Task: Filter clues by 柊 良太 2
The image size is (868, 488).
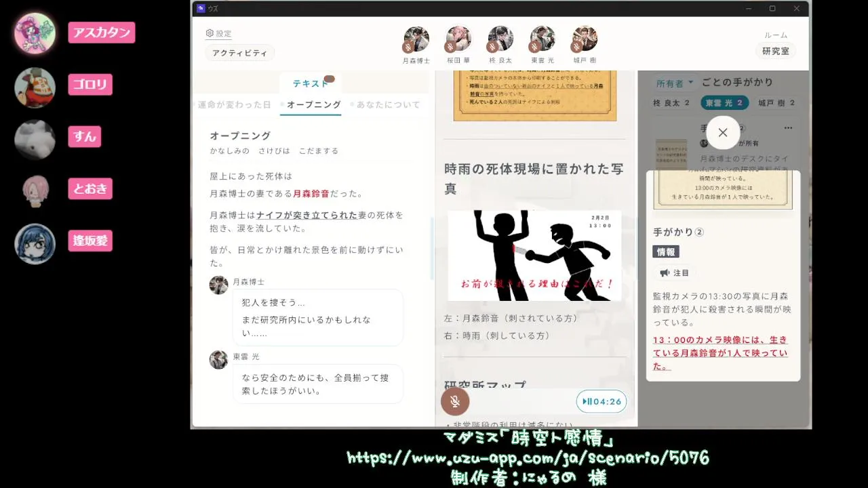Action: (x=671, y=103)
